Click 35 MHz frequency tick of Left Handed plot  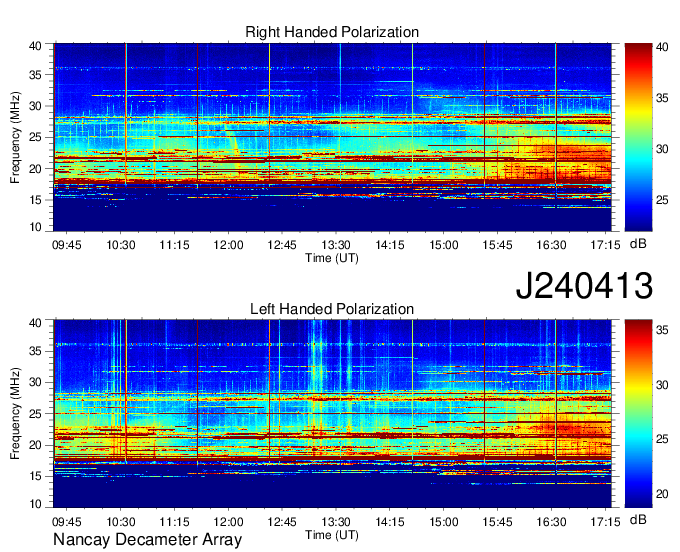[35, 351]
